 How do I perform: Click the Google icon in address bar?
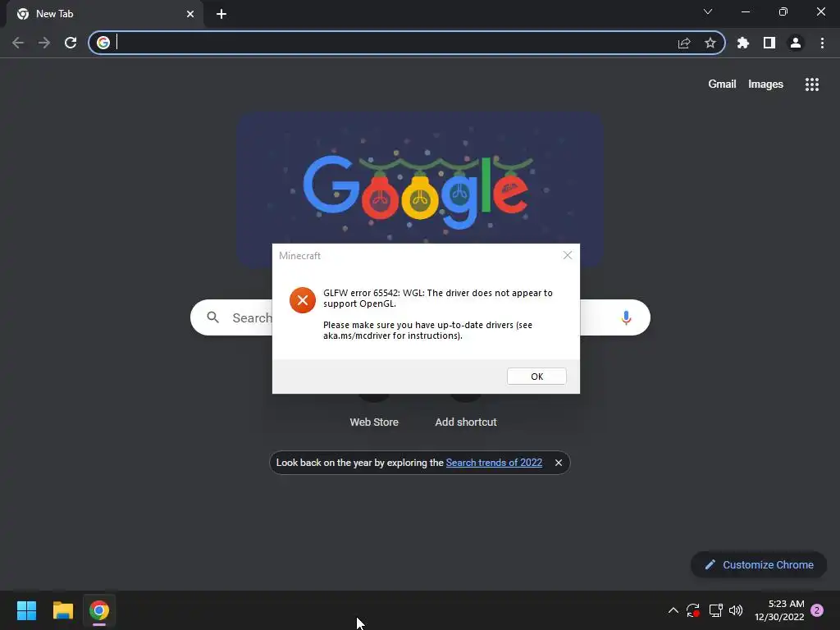coord(103,43)
